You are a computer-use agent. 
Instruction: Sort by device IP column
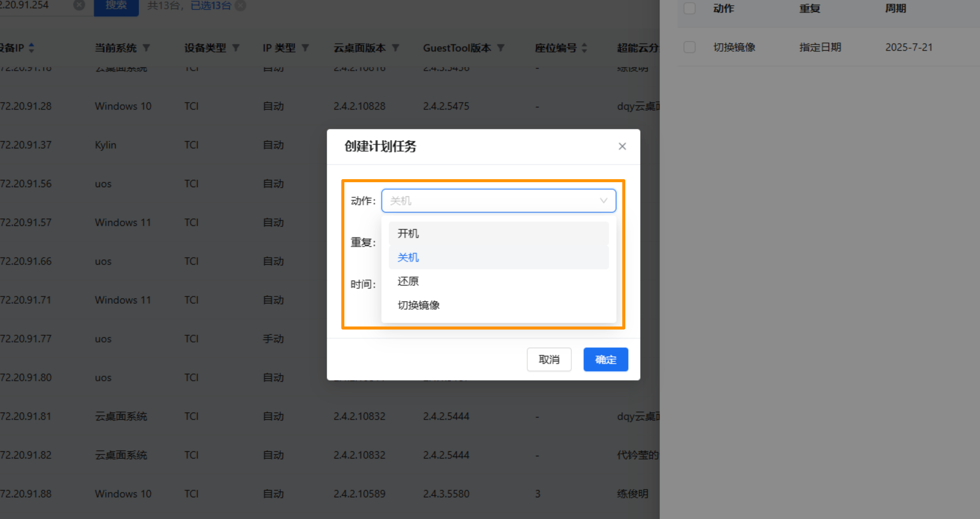pos(32,48)
